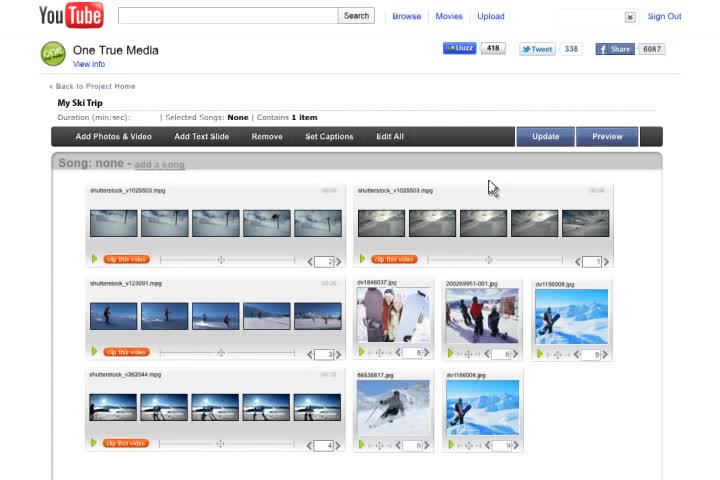Click the move handle icon under 86536817.jpg

pyautogui.click(x=380, y=445)
